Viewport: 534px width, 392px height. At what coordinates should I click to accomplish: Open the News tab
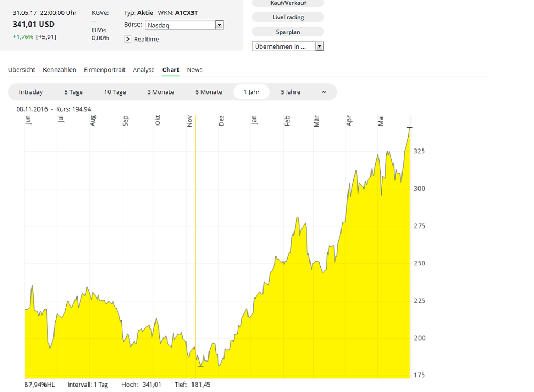195,70
